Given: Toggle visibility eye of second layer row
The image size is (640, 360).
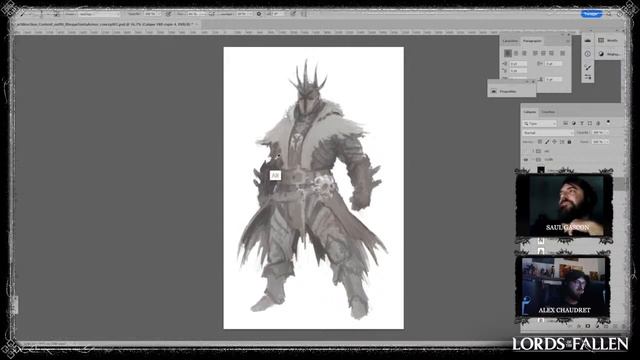Looking at the screenshot, I should coord(526,160).
